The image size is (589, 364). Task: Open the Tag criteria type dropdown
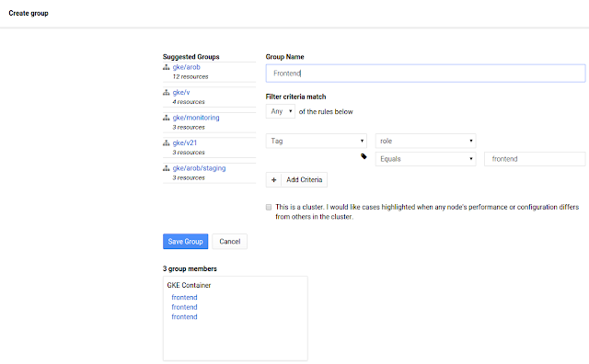[317, 142]
